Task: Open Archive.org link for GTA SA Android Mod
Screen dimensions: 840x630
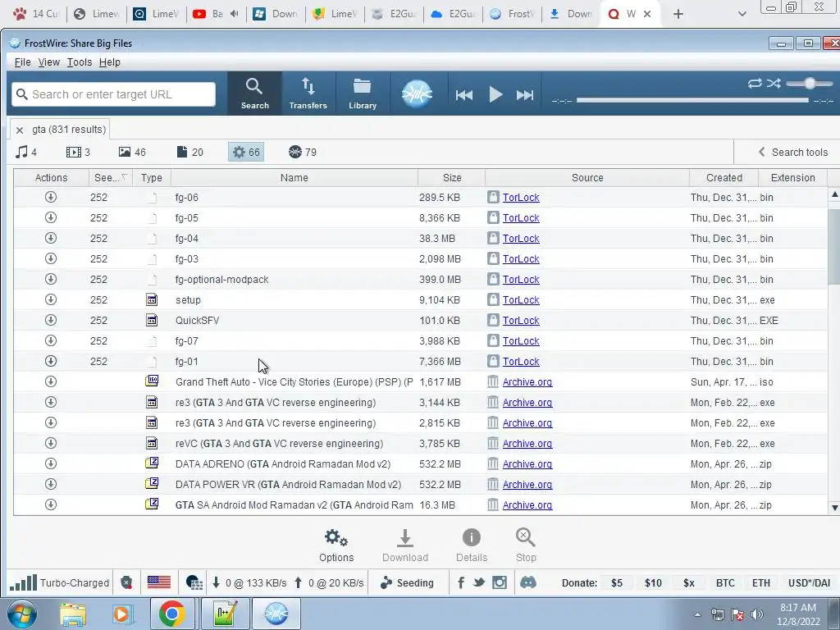Action: 527,505
